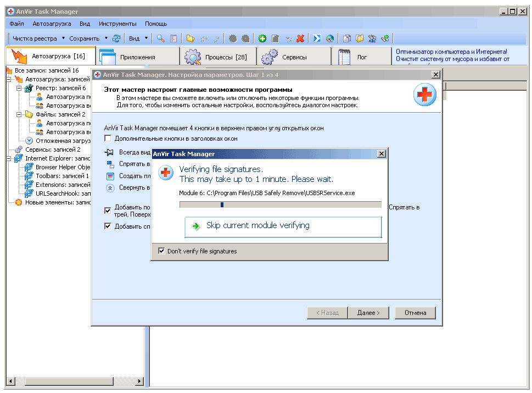Image resolution: width=532 pixels, height=393 pixels.
Task: Open the Инструменты menu
Action: pyautogui.click(x=117, y=24)
